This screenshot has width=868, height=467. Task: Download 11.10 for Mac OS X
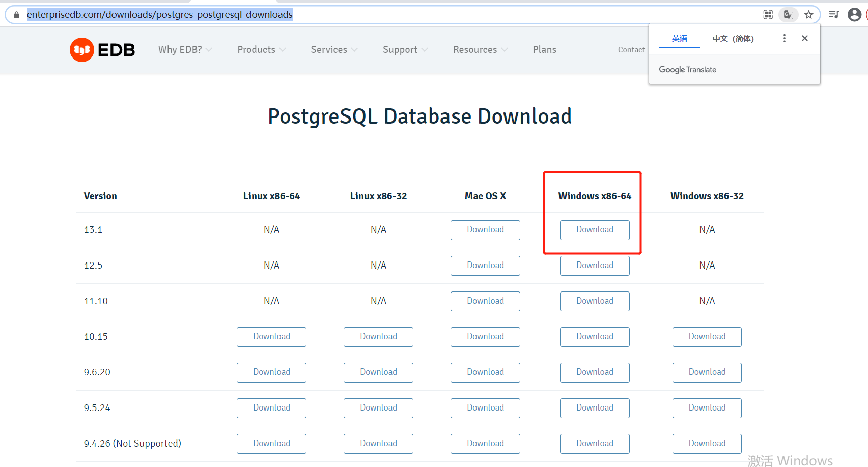coord(485,301)
